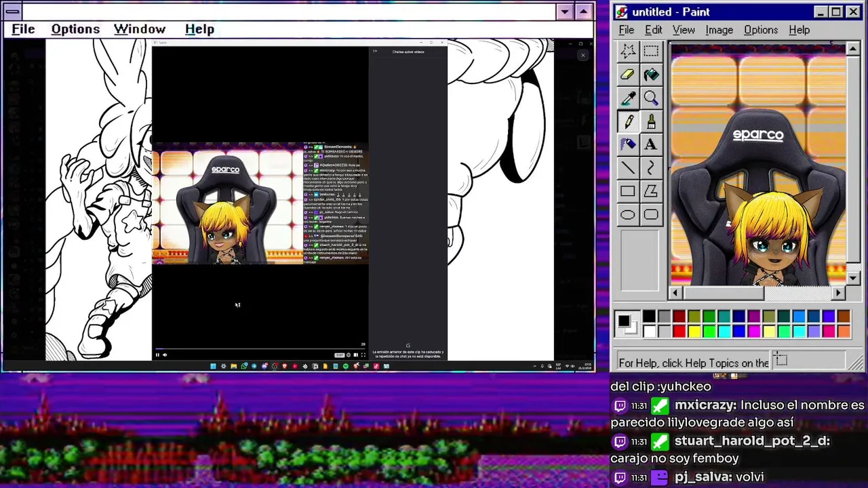Click the username mxicrazy in chat
868x488 pixels.
705,405
